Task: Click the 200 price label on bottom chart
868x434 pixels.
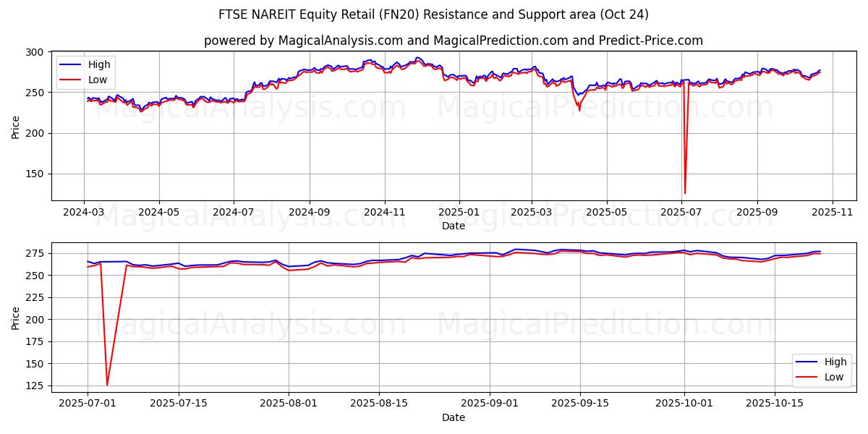Action: tap(34, 320)
